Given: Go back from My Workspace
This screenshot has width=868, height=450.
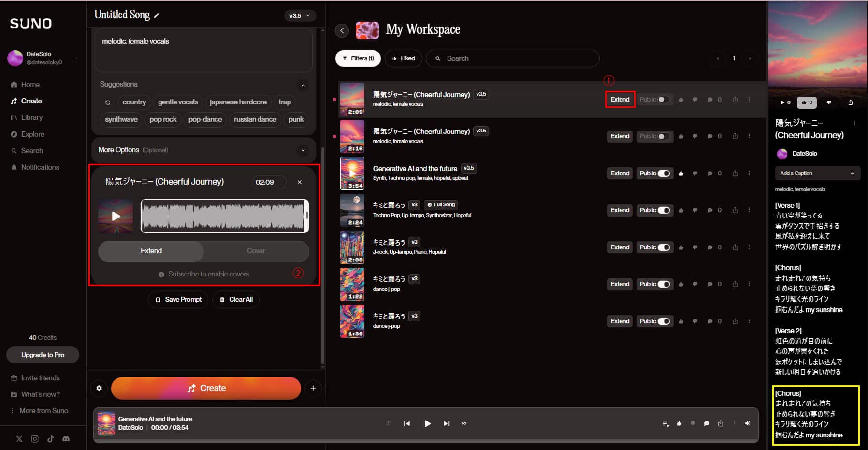Looking at the screenshot, I should (x=342, y=30).
